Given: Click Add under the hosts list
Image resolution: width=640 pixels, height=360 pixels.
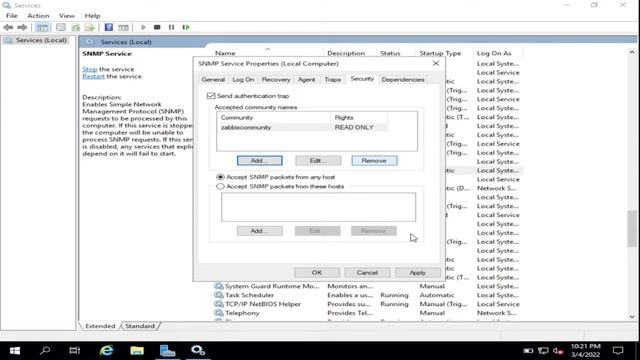Looking at the screenshot, I should click(260, 231).
